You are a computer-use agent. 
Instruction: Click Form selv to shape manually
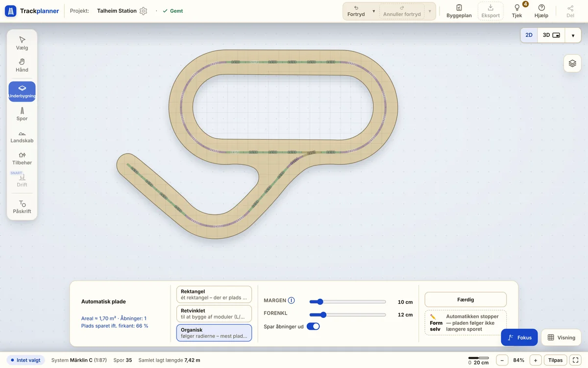(x=465, y=323)
